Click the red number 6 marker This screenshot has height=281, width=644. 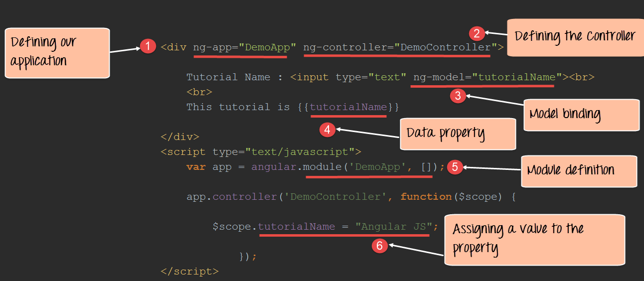coord(380,246)
